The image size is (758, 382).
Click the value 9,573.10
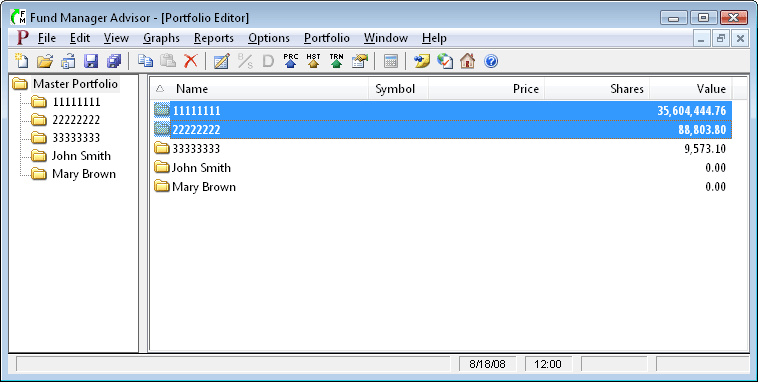point(705,149)
